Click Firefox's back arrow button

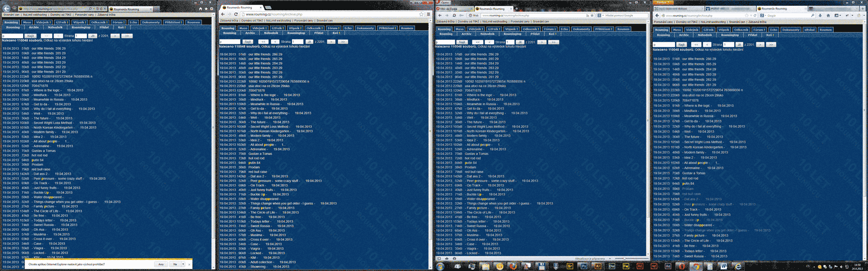click(657, 15)
